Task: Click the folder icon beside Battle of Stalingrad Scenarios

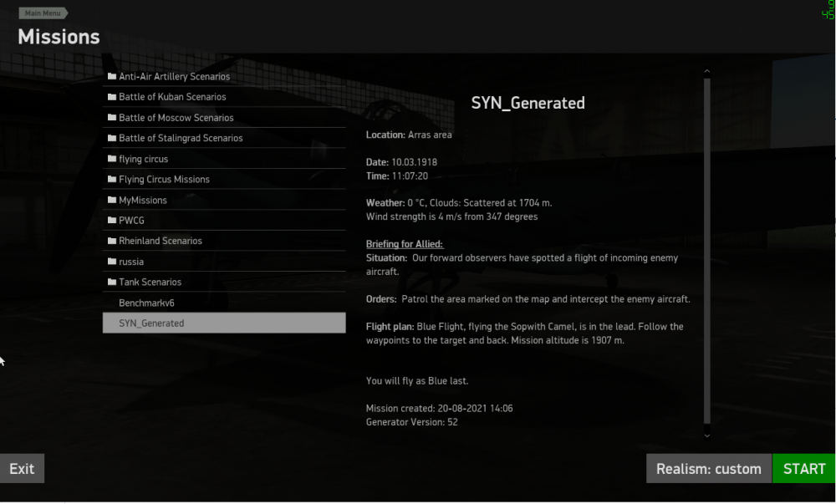Action: [112, 138]
